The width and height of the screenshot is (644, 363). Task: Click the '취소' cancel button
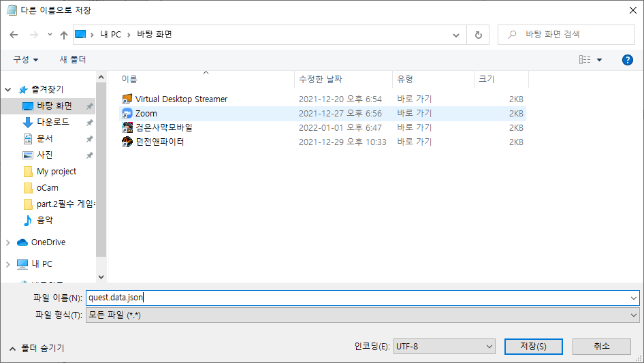[x=602, y=347]
